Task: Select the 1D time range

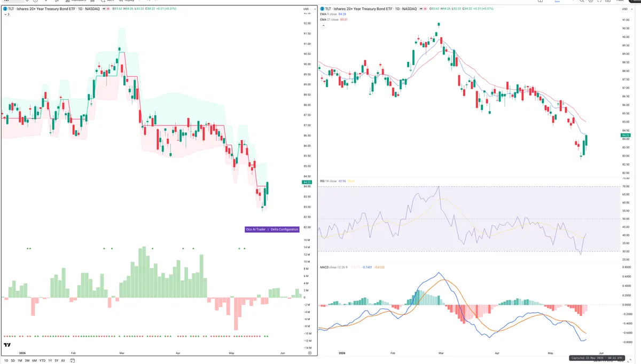Action: click(x=6, y=361)
